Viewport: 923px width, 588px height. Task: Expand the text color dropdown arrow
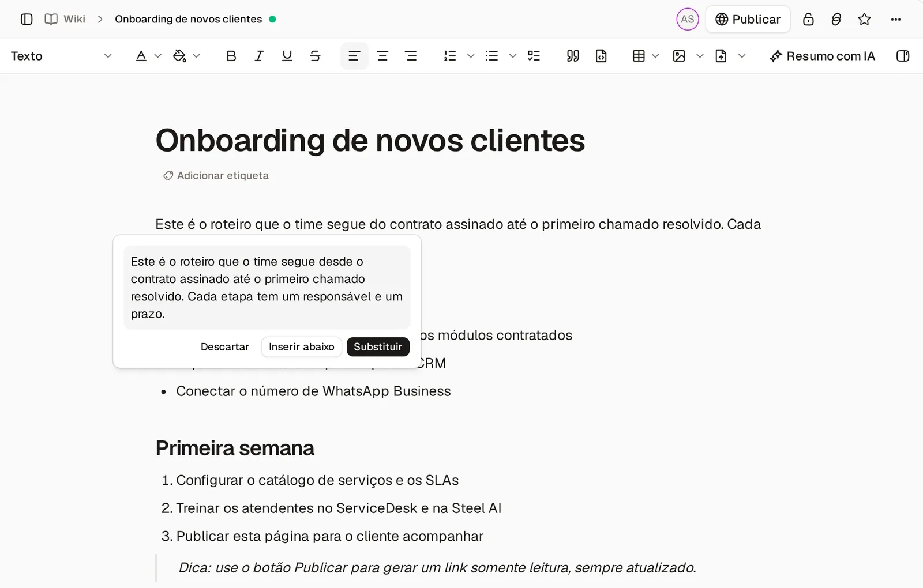tap(157, 56)
